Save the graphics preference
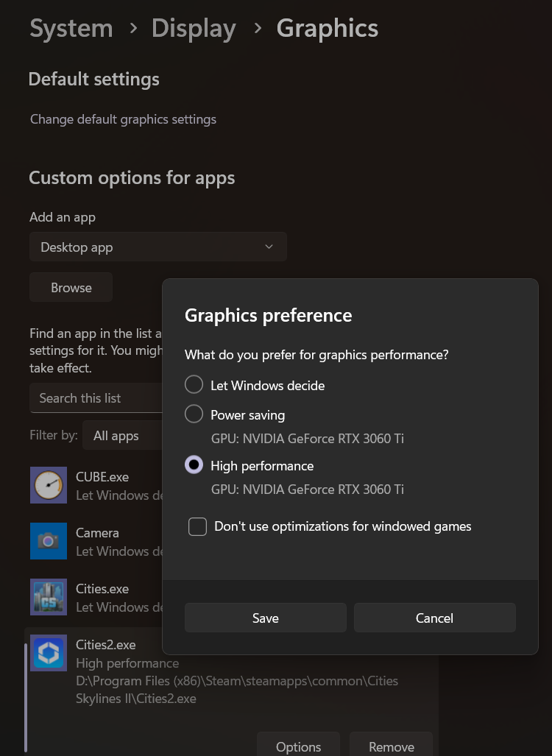Screen dimensions: 552x756 [265, 618]
